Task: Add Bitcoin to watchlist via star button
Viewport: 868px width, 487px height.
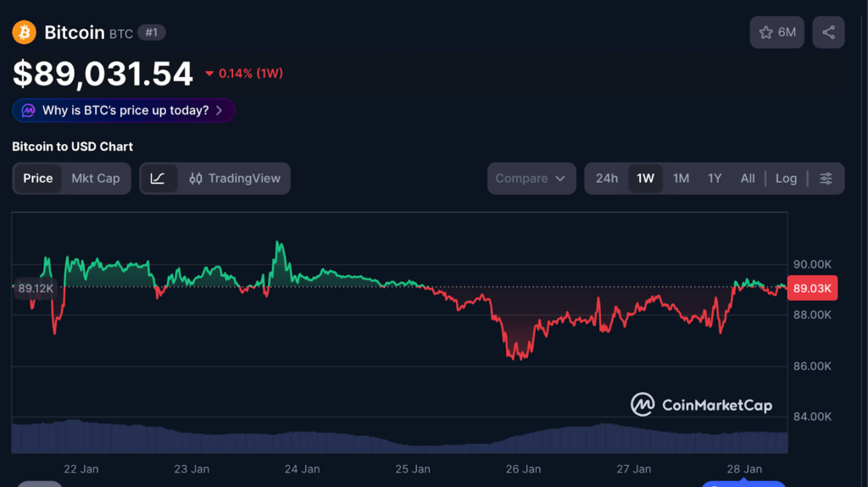Action: pos(776,32)
